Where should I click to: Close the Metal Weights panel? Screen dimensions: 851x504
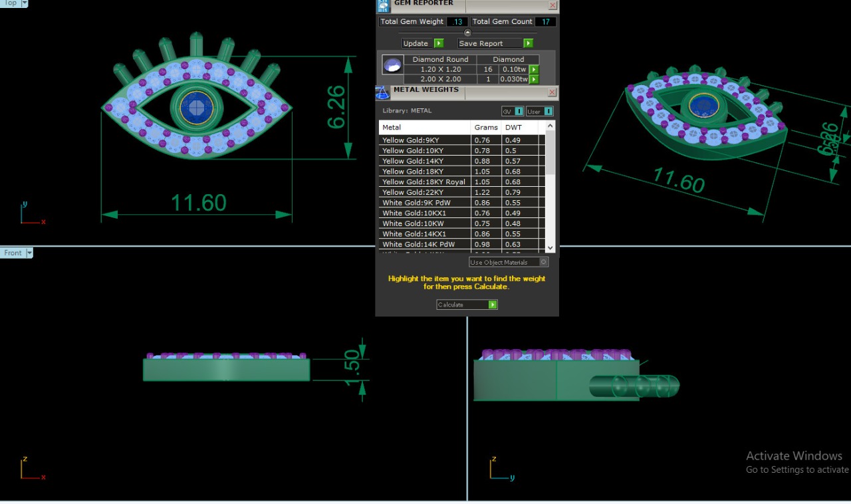pyautogui.click(x=552, y=92)
